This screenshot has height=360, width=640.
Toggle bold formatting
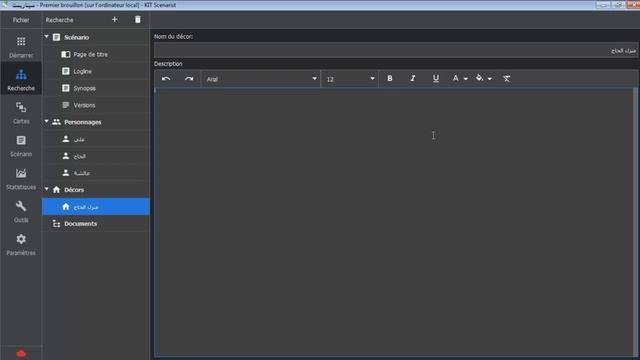390,78
